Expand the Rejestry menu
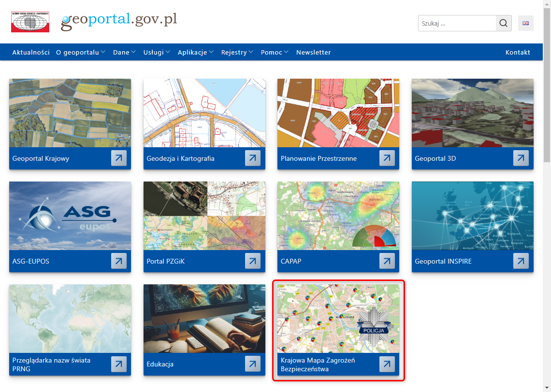 [237, 52]
